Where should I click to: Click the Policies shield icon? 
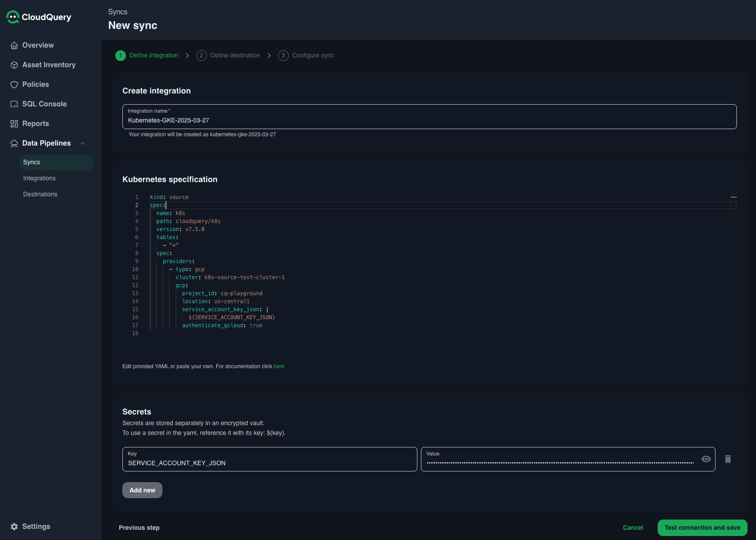(14, 85)
